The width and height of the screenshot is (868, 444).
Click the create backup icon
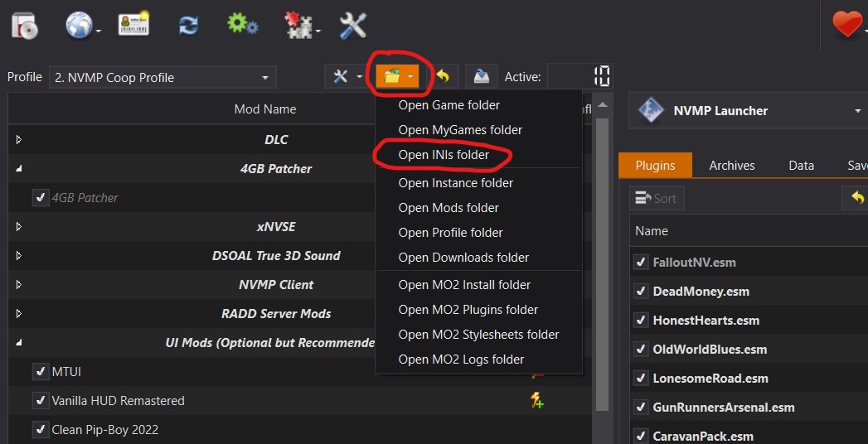click(x=481, y=76)
